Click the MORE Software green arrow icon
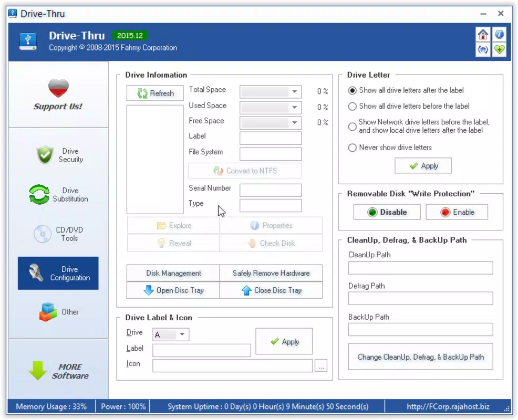This screenshot has height=420, width=518. point(38,371)
